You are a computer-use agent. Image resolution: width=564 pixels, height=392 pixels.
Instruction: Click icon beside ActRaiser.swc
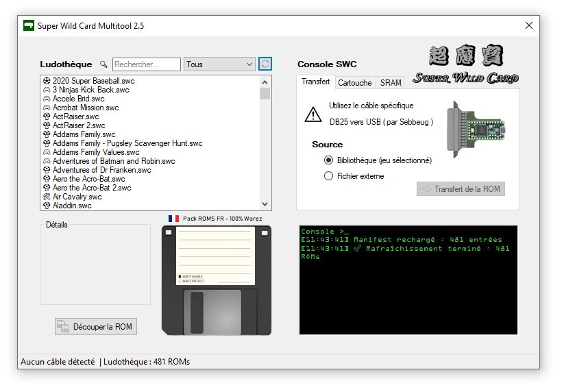tap(47, 117)
